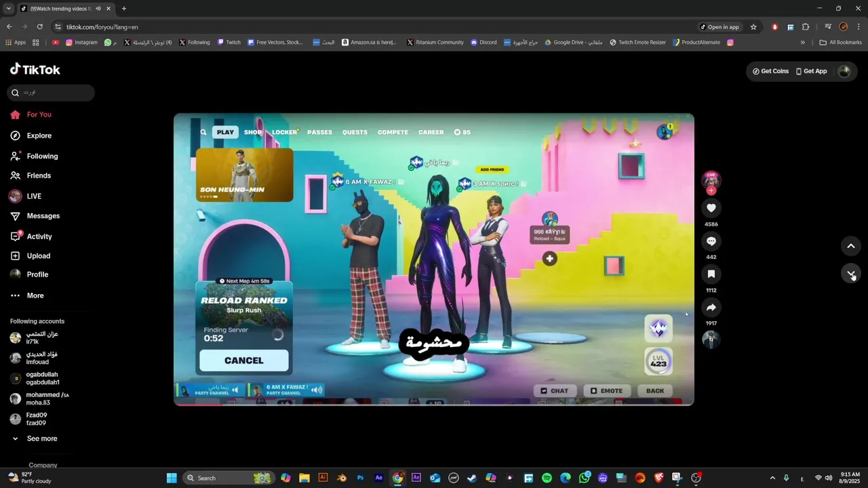Open the Twitch bookmark

click(x=229, y=42)
